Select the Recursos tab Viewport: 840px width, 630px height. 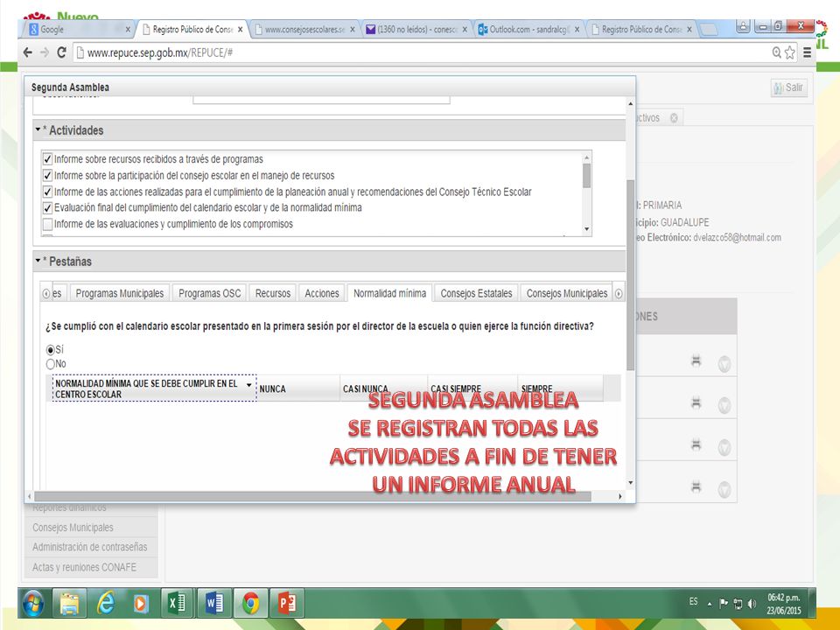click(273, 294)
